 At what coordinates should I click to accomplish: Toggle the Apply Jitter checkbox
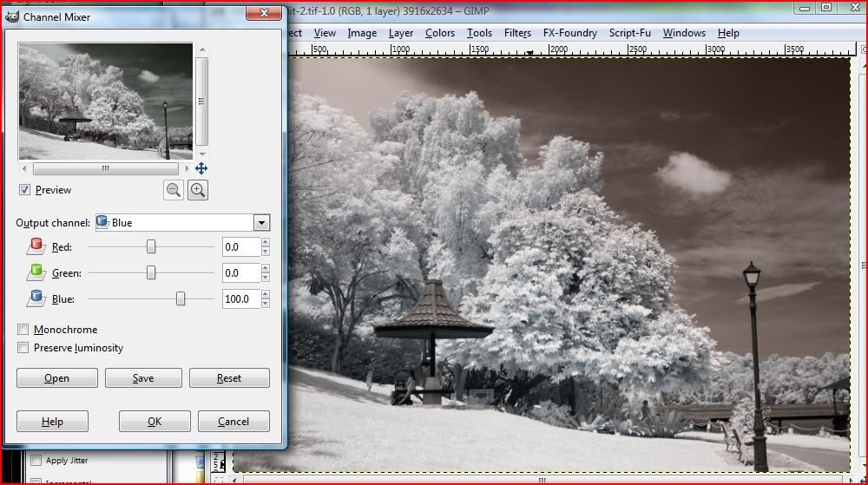[36, 460]
